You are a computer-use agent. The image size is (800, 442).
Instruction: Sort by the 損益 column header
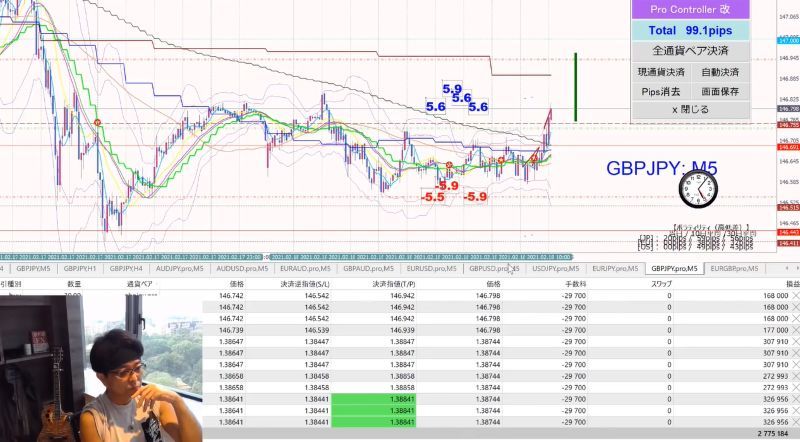tap(792, 284)
